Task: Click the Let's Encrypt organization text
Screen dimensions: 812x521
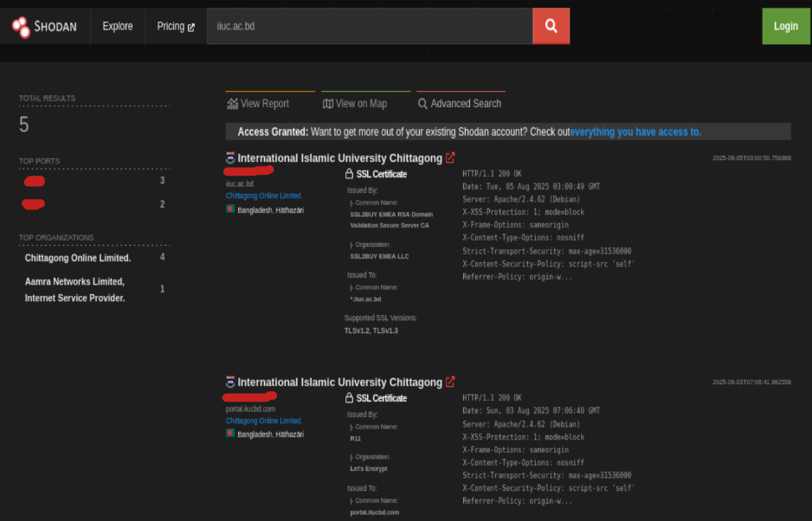Action: pyautogui.click(x=369, y=468)
